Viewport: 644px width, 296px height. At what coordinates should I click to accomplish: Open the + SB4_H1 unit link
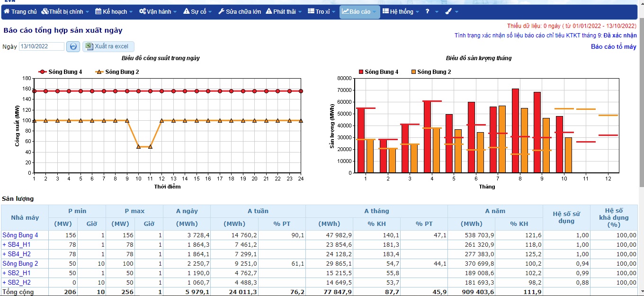point(17,244)
